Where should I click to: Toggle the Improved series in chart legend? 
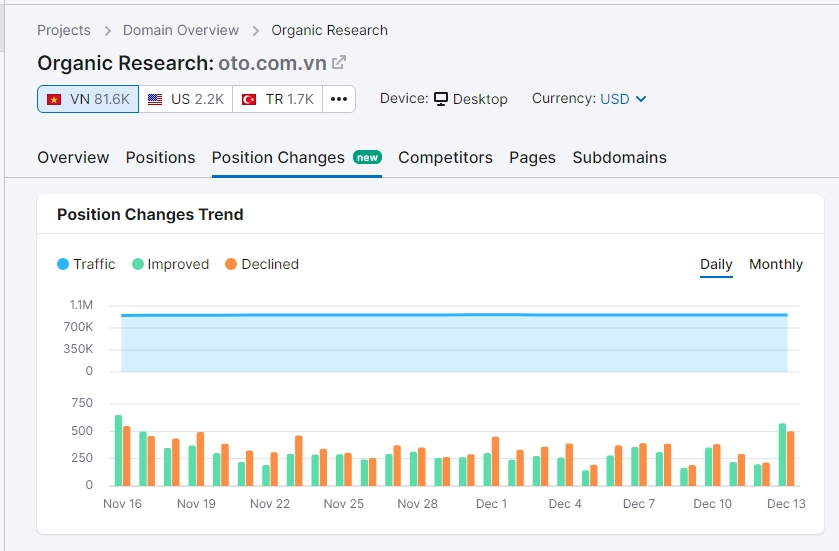coord(170,264)
